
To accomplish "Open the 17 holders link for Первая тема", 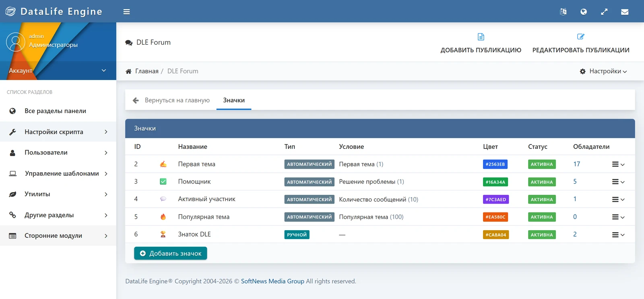I will [577, 164].
